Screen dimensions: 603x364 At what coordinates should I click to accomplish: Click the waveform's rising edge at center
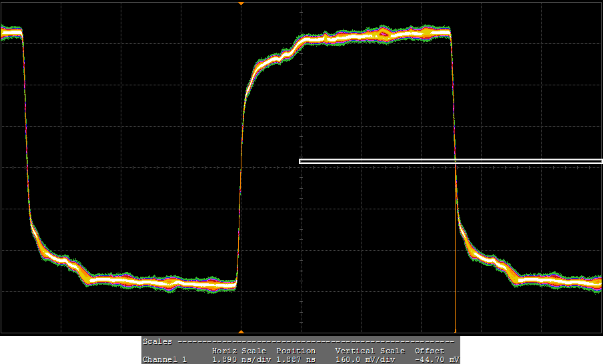click(x=240, y=167)
